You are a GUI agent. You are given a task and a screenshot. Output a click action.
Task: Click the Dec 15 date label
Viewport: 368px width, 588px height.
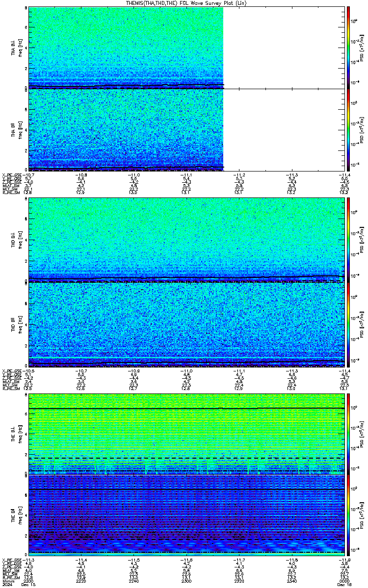(29, 585)
